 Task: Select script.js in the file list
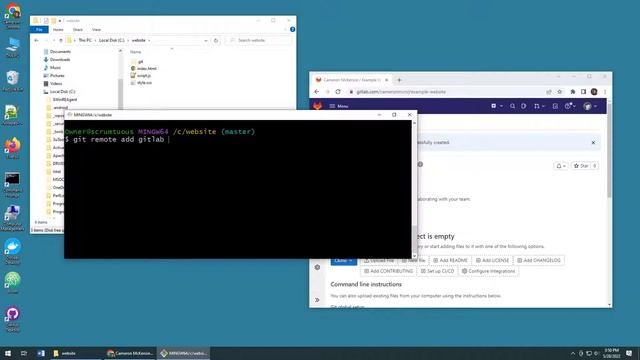tap(141, 76)
